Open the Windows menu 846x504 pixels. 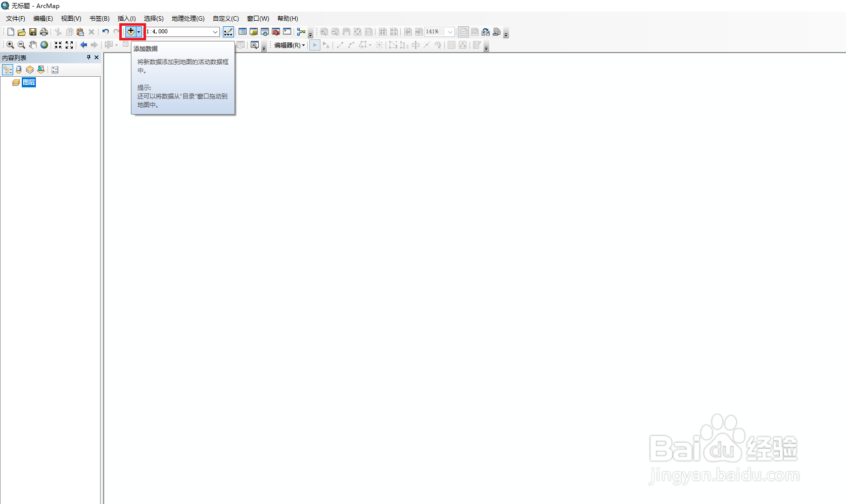(258, 19)
